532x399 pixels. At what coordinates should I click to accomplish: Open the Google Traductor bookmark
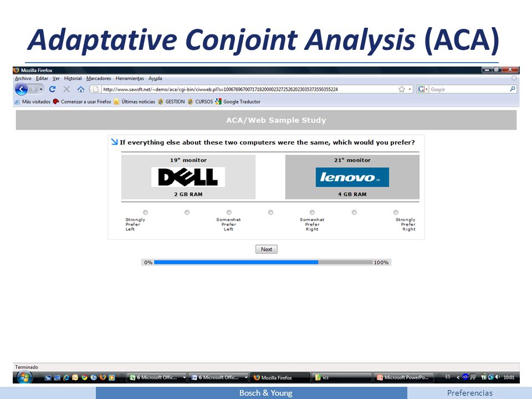pyautogui.click(x=238, y=101)
